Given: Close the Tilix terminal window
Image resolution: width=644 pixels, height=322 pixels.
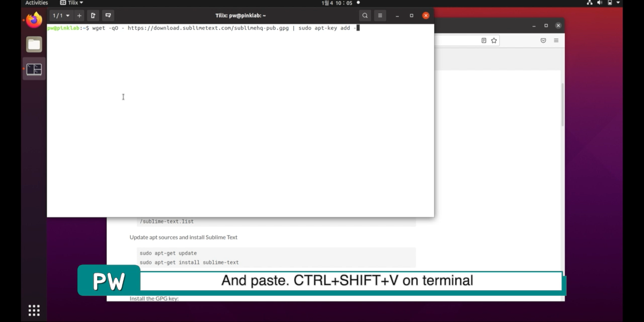Looking at the screenshot, I should [426, 16].
